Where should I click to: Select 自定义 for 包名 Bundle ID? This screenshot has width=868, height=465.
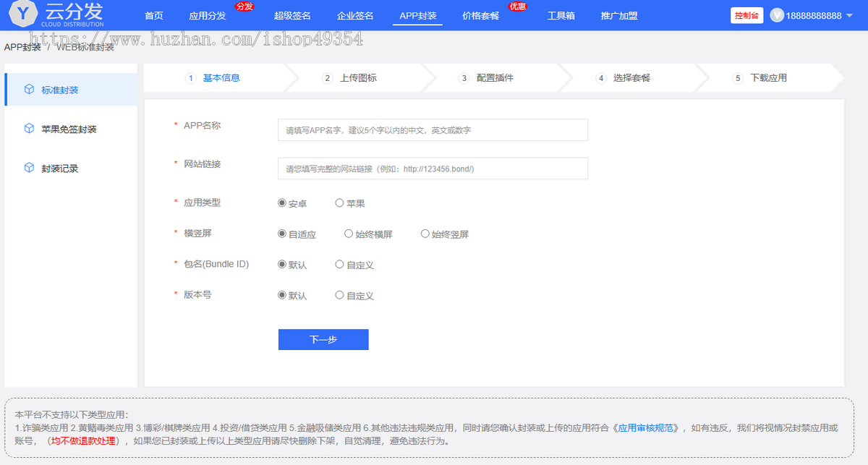[339, 265]
